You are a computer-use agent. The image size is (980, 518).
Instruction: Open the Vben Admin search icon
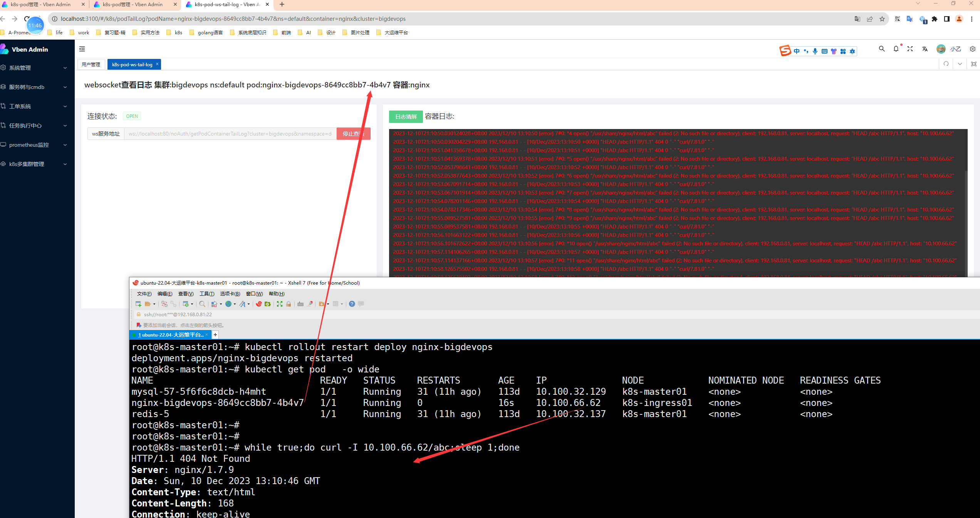click(882, 49)
